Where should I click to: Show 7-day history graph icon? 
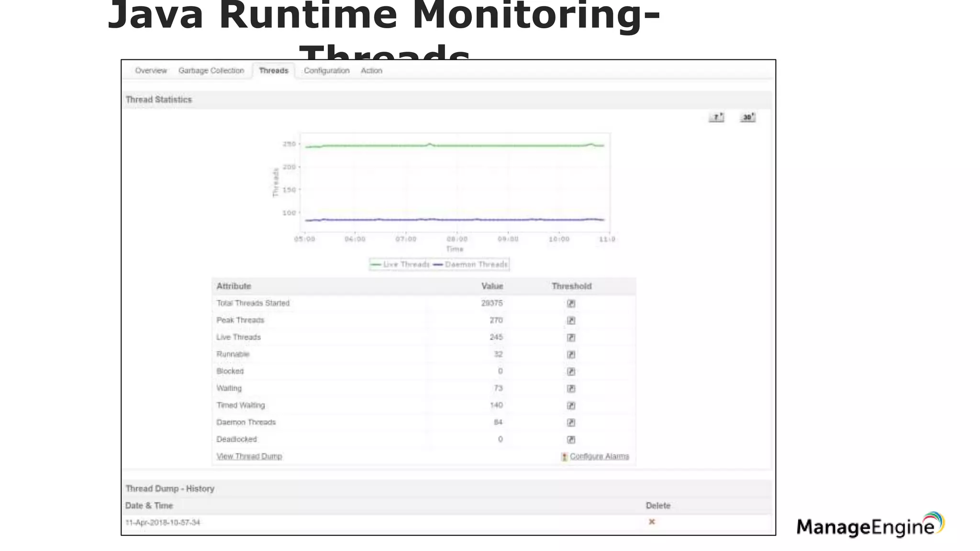tap(716, 117)
